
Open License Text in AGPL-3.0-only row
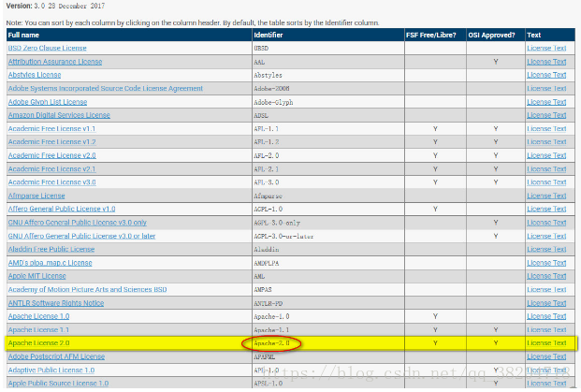(x=546, y=223)
